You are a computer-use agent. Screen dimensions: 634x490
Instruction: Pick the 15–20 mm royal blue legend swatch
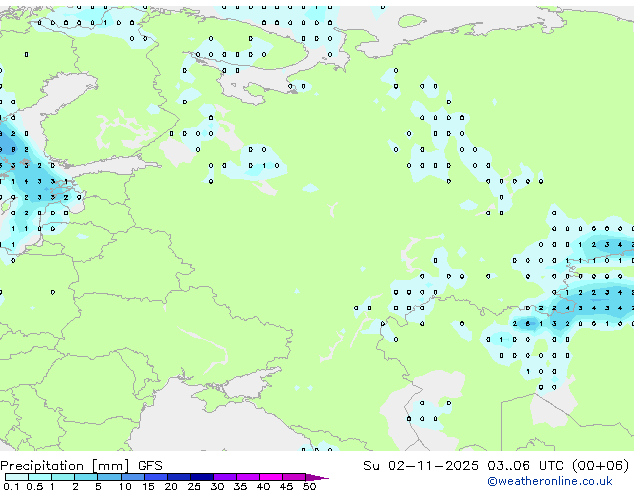pos(155,477)
